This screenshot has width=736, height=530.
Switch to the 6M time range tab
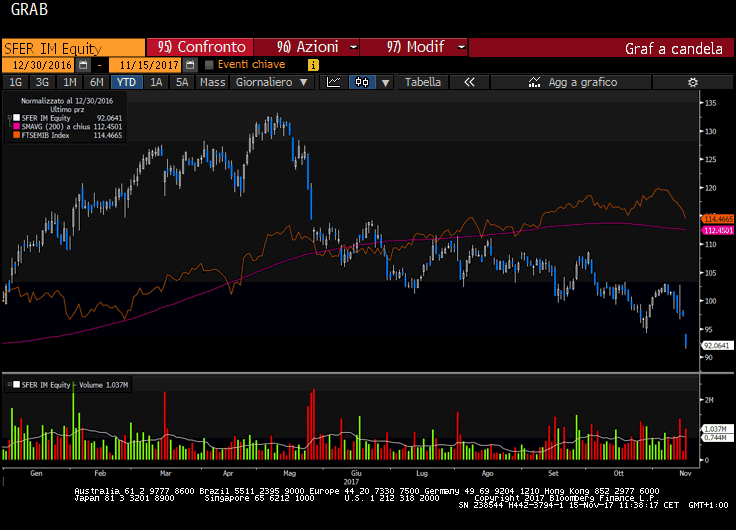95,83
